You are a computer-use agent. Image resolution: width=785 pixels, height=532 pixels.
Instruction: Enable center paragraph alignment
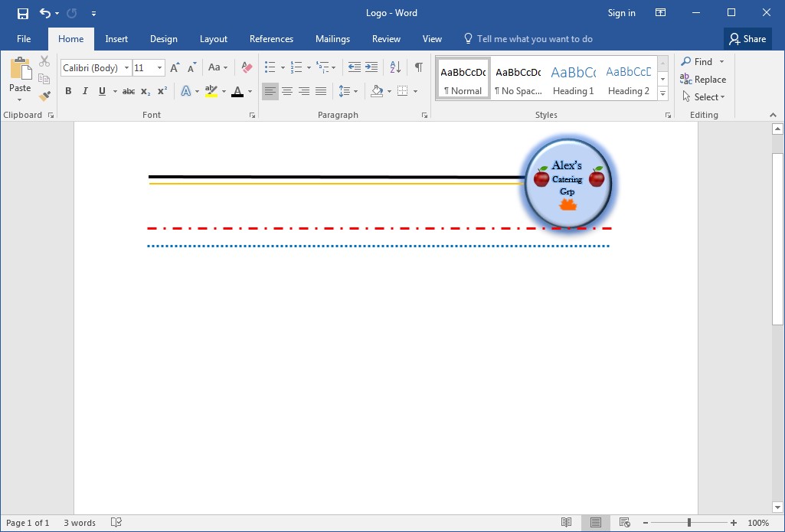287,92
